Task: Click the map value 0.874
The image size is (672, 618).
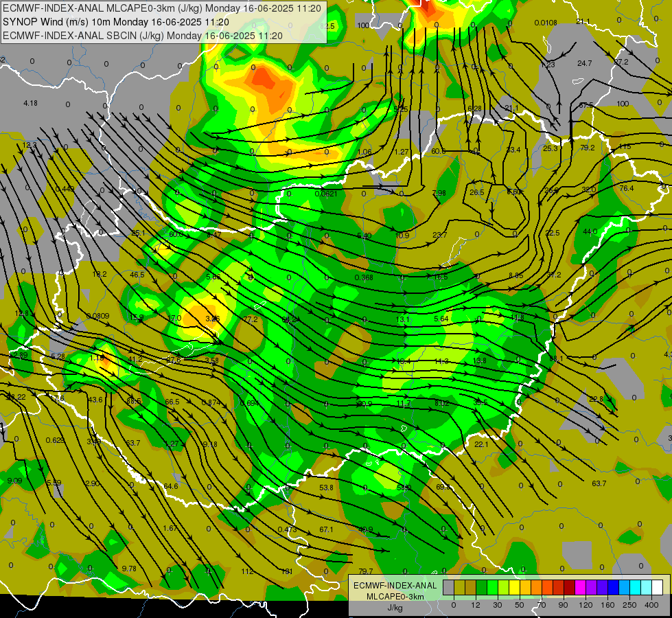Action: click(211, 402)
